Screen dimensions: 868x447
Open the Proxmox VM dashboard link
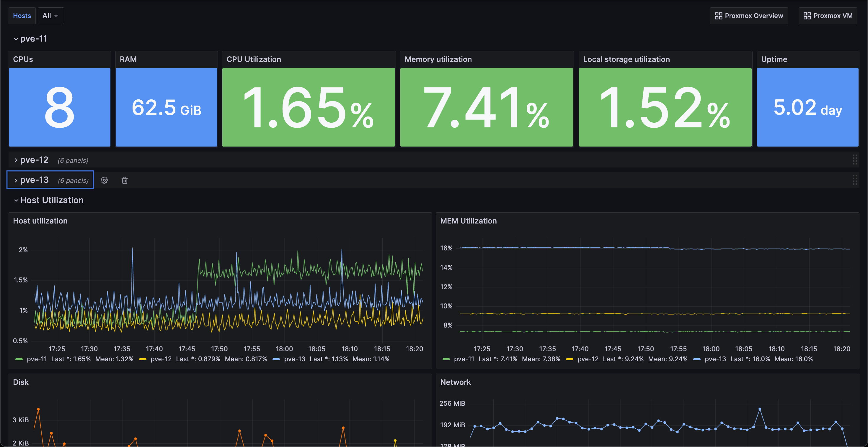[833, 16]
